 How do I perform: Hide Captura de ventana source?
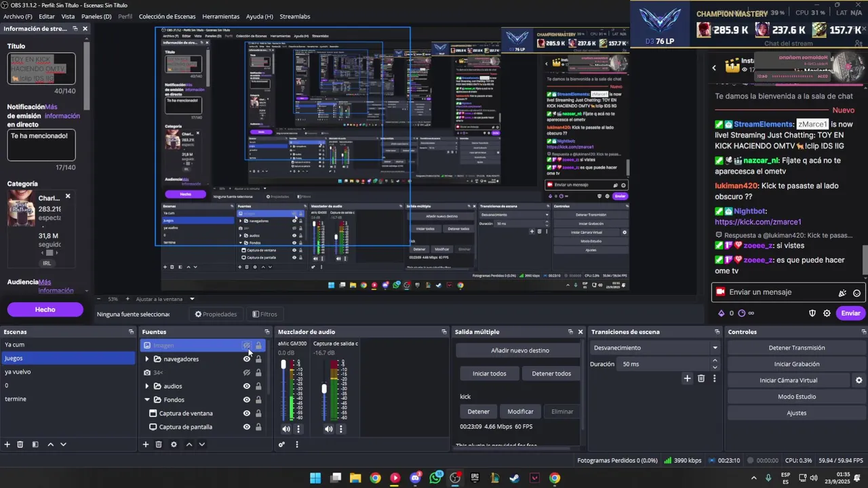(247, 413)
